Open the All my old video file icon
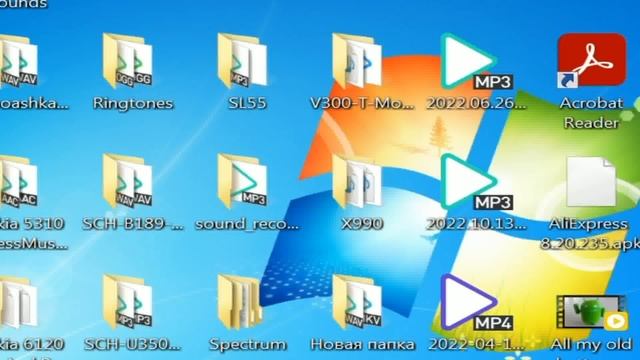 (592, 312)
